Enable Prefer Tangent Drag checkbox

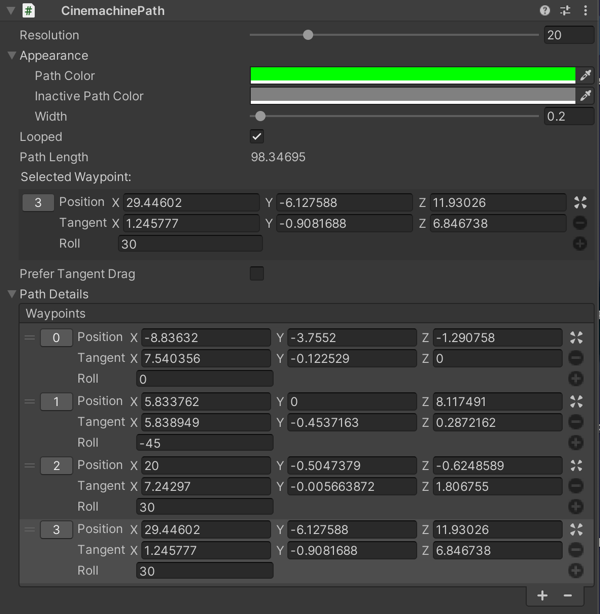(x=257, y=274)
